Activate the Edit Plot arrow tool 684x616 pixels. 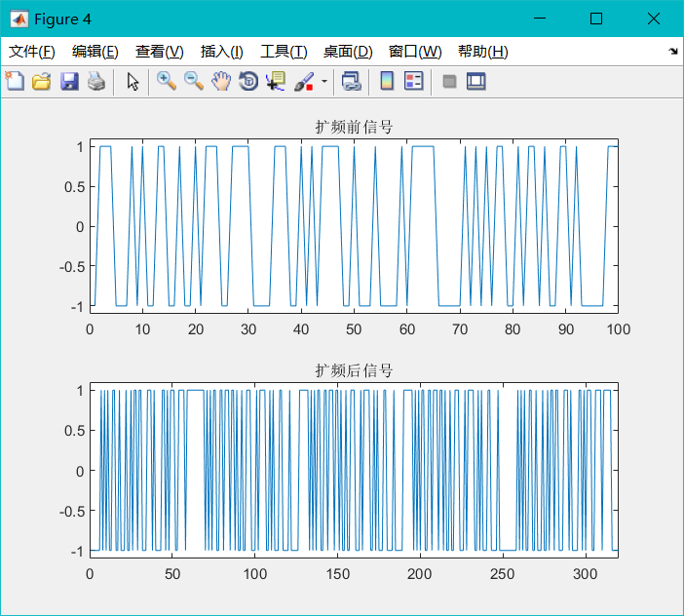133,81
